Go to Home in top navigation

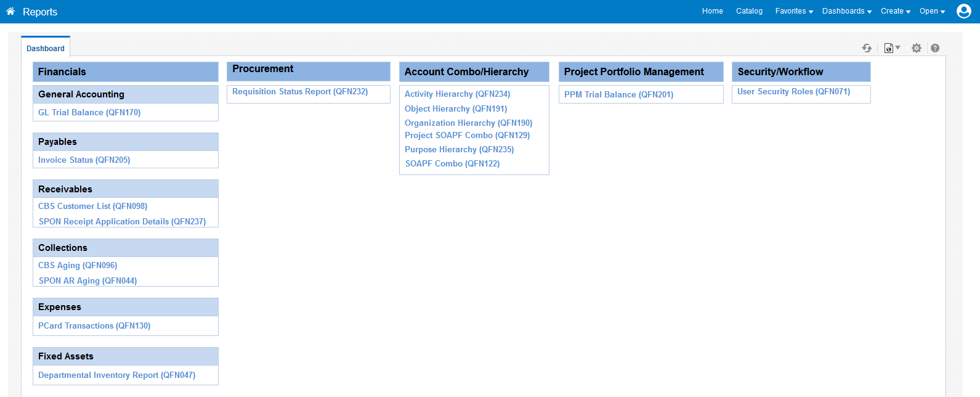coord(712,11)
